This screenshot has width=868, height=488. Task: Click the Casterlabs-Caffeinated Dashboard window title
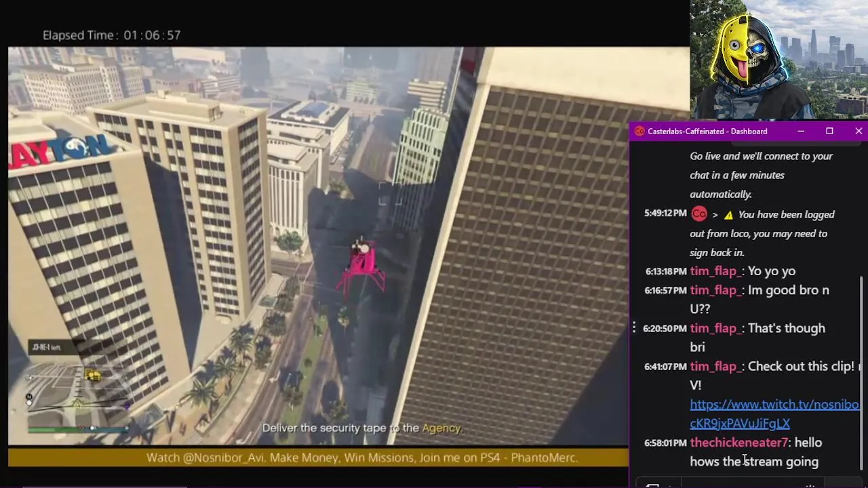[x=707, y=131]
